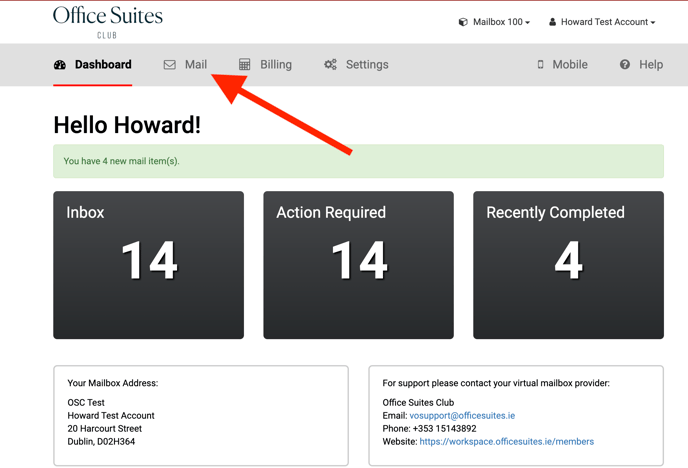Click the Billing calculator icon
Image resolution: width=688 pixels, height=468 pixels.
(245, 65)
